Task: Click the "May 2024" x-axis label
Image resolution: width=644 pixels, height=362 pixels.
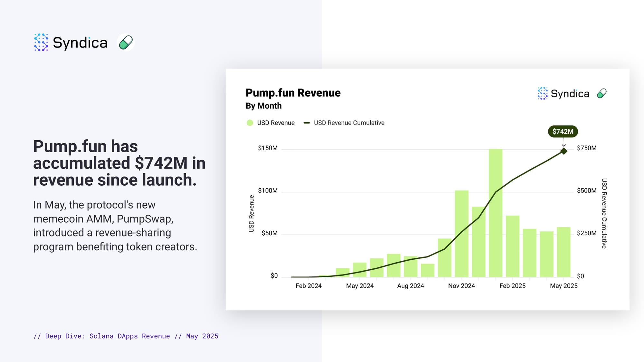Action: (x=360, y=286)
